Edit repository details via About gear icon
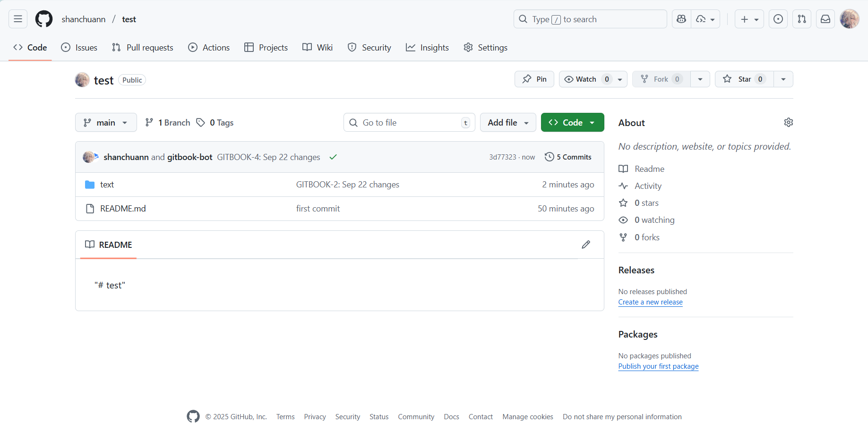The image size is (868, 431). [x=788, y=122]
